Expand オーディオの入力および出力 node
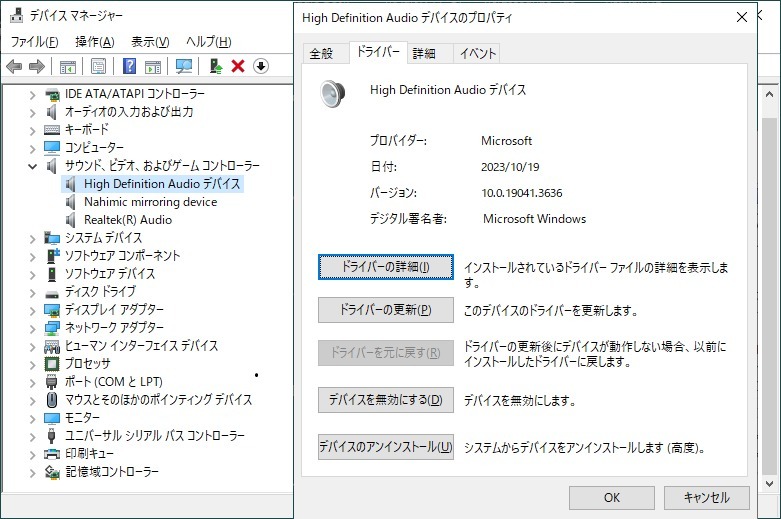The image size is (781, 519). point(32,113)
